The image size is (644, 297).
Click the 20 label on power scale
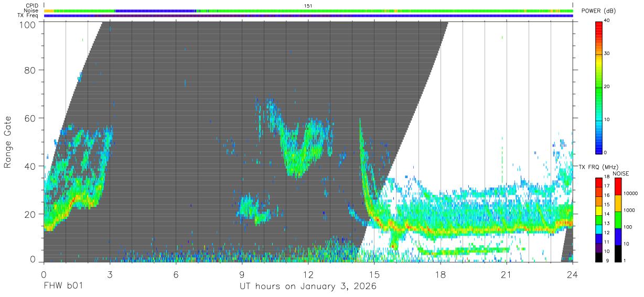pyautogui.click(x=607, y=86)
